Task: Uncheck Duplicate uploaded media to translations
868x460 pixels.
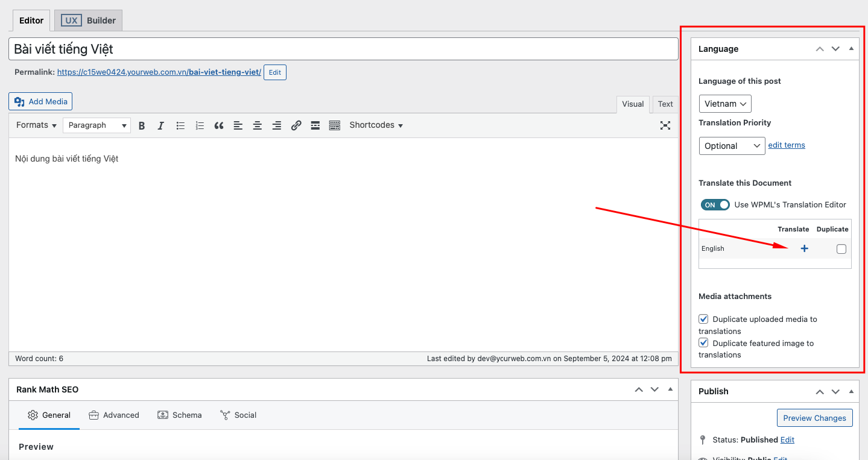Action: [703, 319]
